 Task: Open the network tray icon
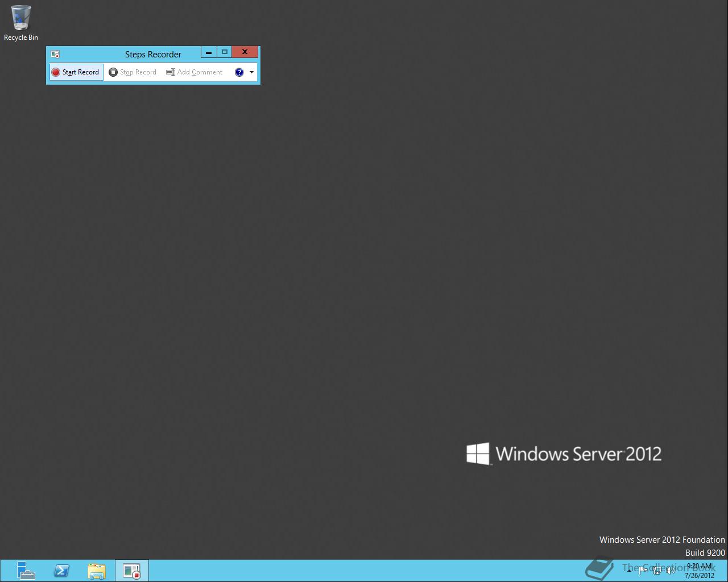point(657,571)
